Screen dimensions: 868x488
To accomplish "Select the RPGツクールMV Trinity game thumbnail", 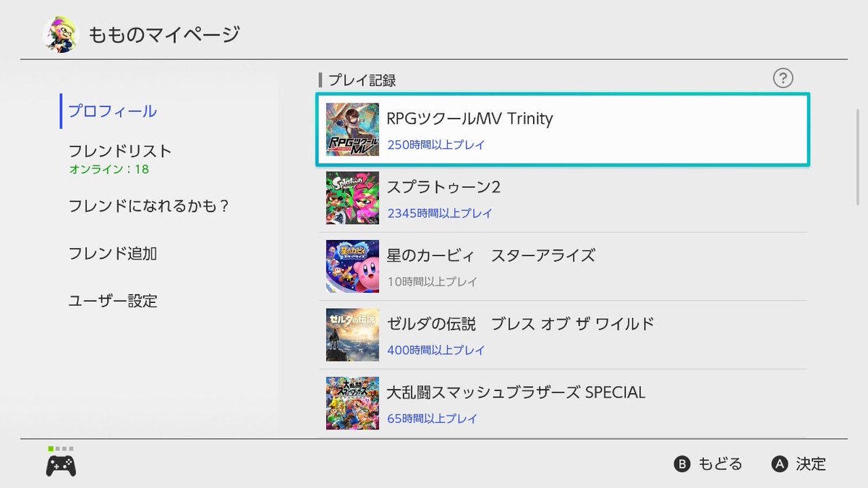I will tap(352, 129).
